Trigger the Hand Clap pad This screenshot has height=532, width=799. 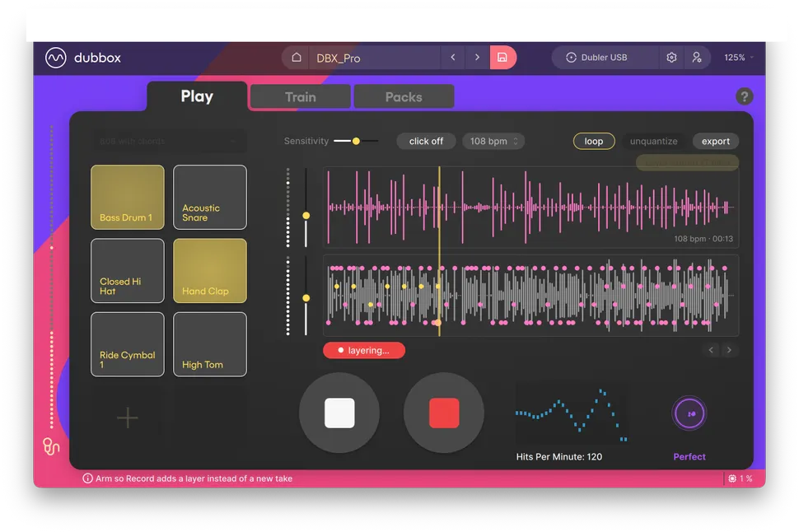(x=210, y=271)
